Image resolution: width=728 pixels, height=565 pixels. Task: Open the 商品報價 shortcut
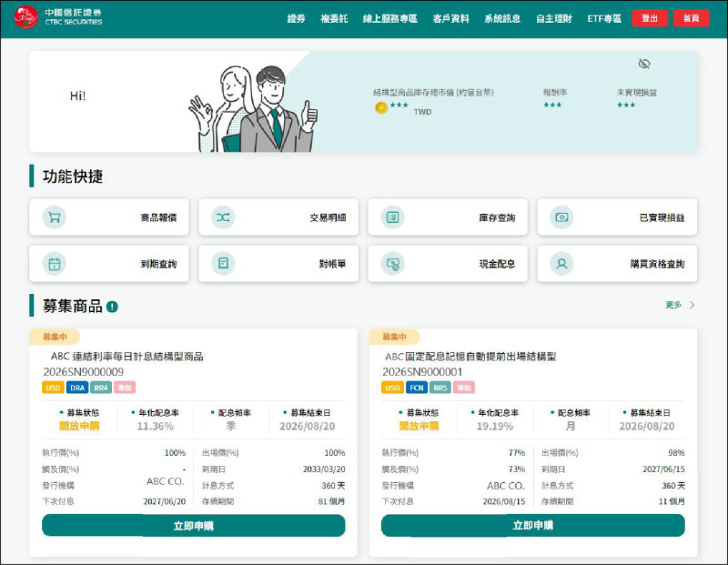tap(109, 217)
